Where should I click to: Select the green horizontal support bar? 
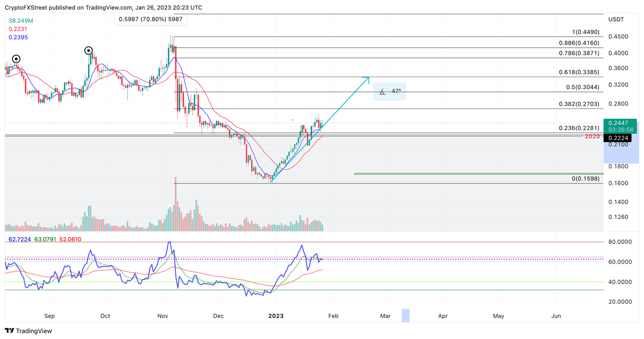(x=479, y=173)
